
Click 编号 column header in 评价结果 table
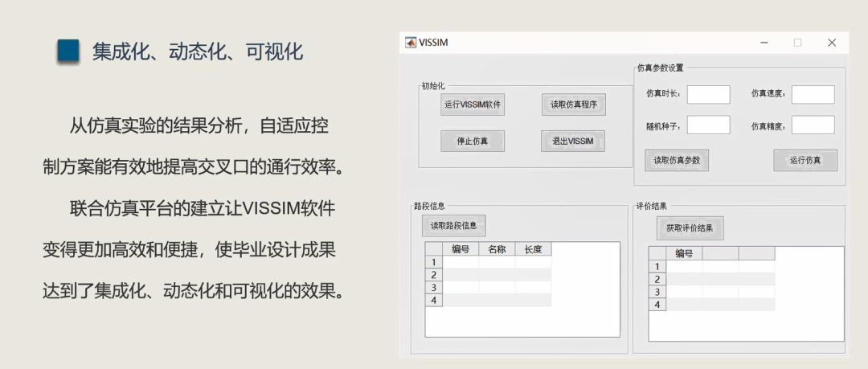[684, 253]
